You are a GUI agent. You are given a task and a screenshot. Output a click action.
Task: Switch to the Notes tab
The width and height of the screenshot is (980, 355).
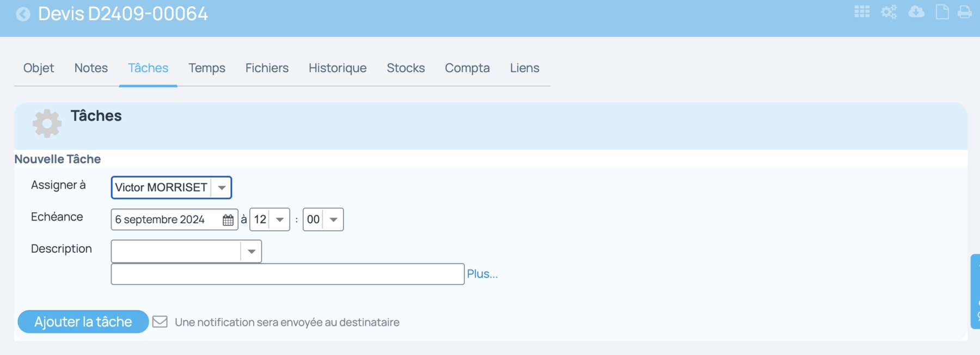pyautogui.click(x=91, y=68)
